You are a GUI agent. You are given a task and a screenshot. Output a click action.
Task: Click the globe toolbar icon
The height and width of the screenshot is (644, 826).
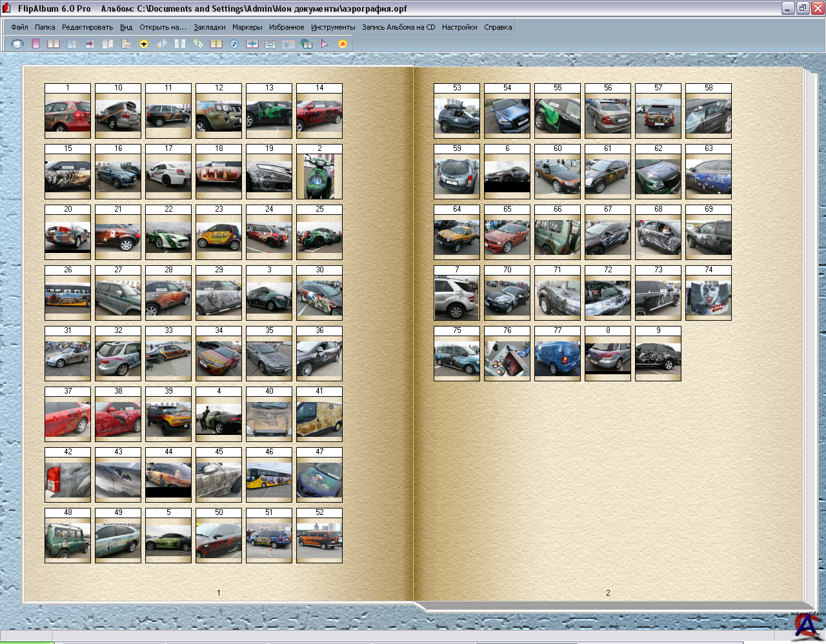pyautogui.click(x=307, y=44)
